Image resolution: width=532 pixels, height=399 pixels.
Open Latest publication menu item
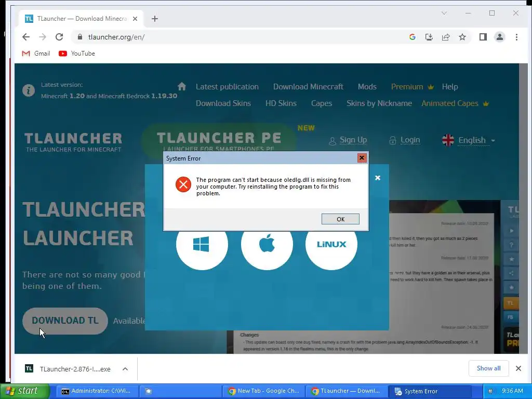point(227,87)
